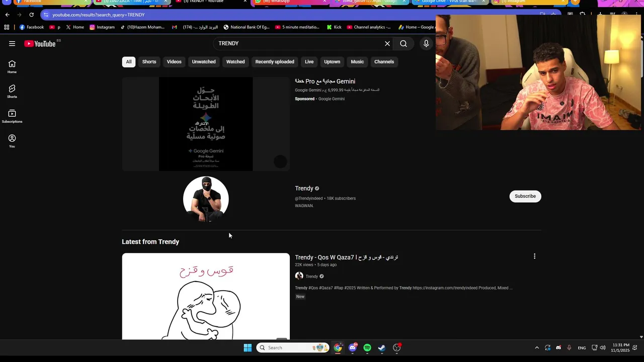
Task: Select the Watched filter chip
Action: pyautogui.click(x=235, y=62)
